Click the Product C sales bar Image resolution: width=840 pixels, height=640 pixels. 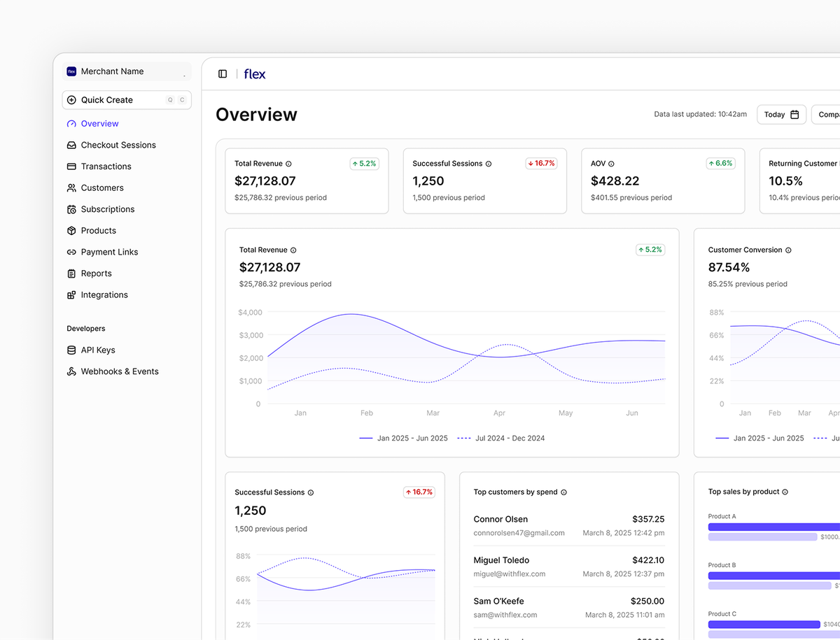[x=764, y=625]
